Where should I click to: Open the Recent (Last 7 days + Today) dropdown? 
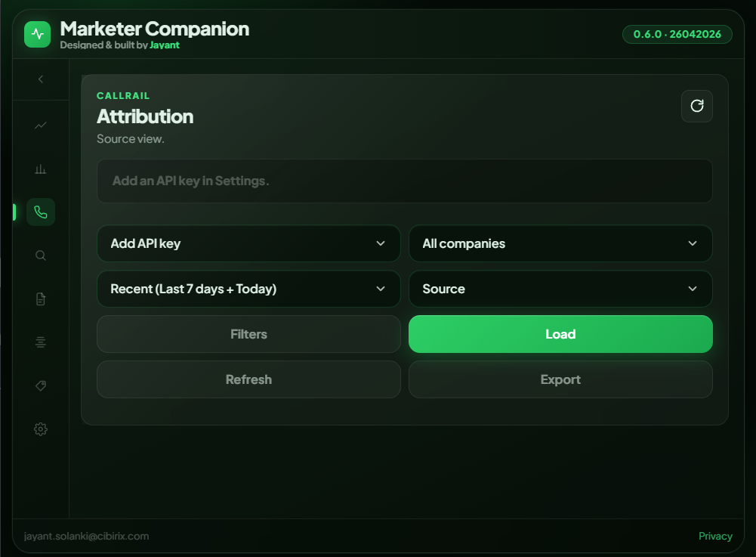(248, 289)
